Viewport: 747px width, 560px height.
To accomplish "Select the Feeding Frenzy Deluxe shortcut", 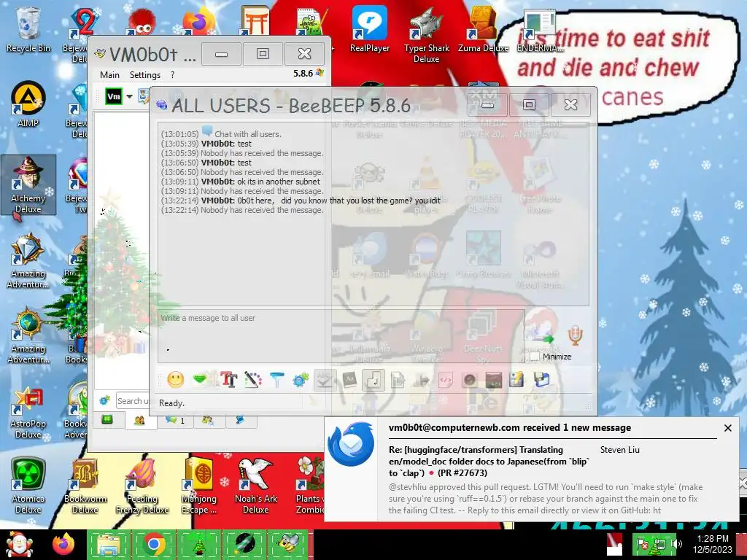I will coord(142,486).
